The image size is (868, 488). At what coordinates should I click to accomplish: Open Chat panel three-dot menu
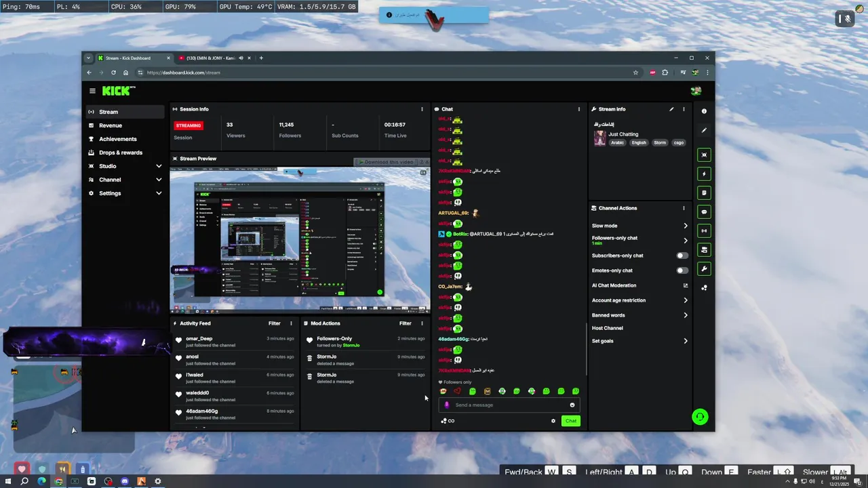pos(578,109)
